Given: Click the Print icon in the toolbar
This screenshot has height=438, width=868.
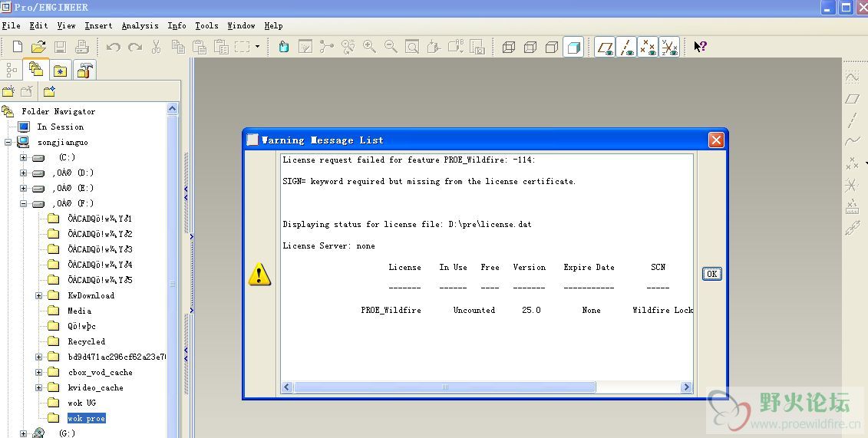Looking at the screenshot, I should pyautogui.click(x=82, y=47).
